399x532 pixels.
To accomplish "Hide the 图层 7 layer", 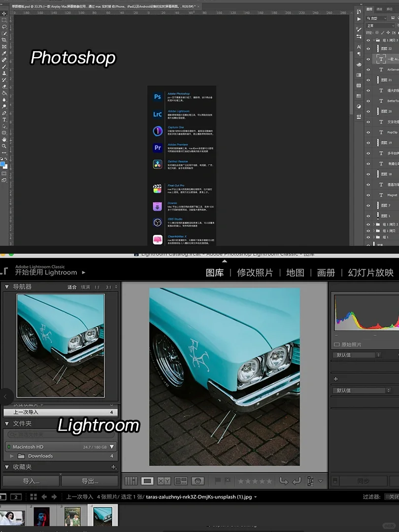I will point(368,205).
